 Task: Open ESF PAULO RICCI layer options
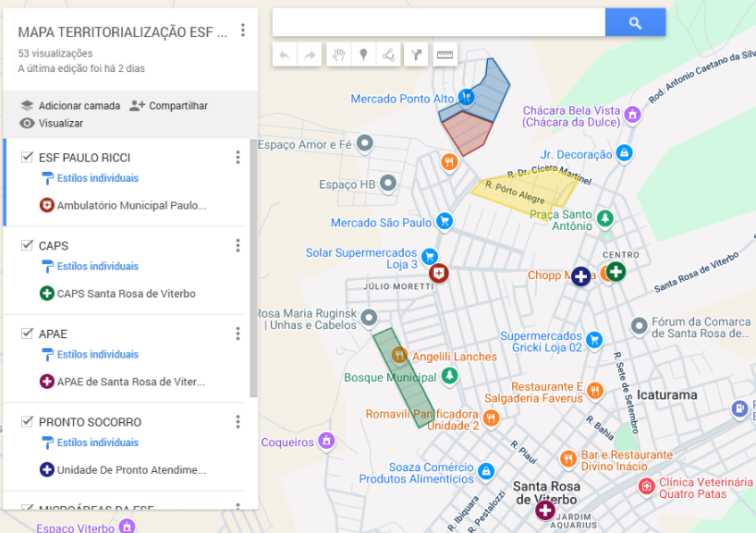point(238,158)
